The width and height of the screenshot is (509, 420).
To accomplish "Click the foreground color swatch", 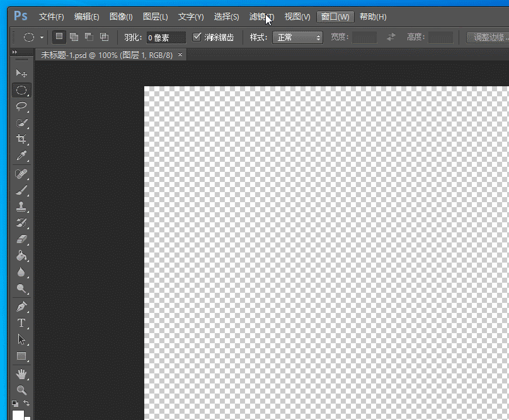I will [18, 415].
